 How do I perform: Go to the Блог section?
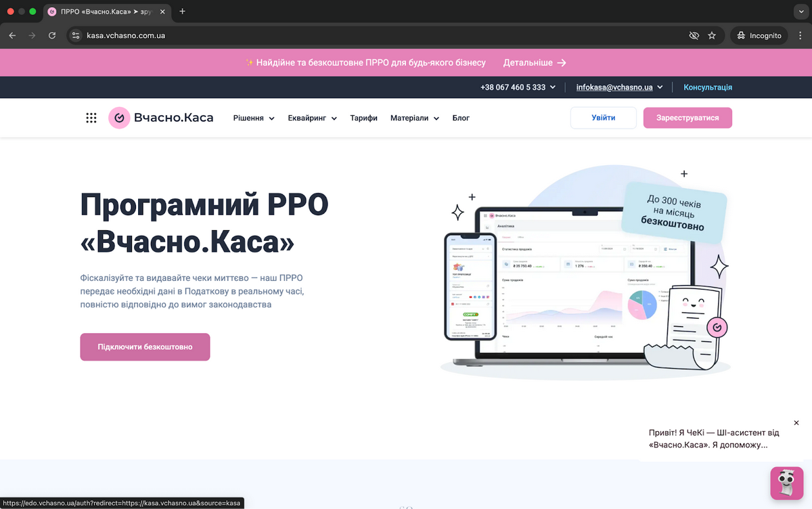coord(461,118)
